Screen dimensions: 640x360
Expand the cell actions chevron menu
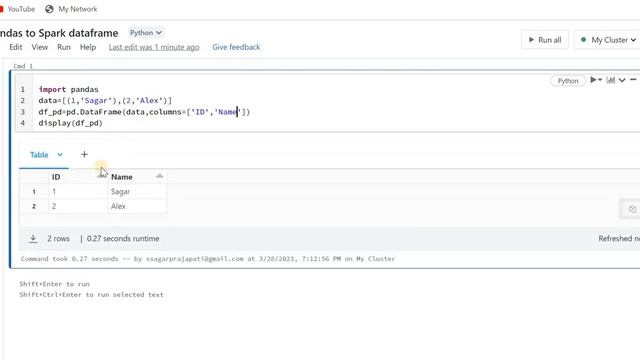[622, 80]
